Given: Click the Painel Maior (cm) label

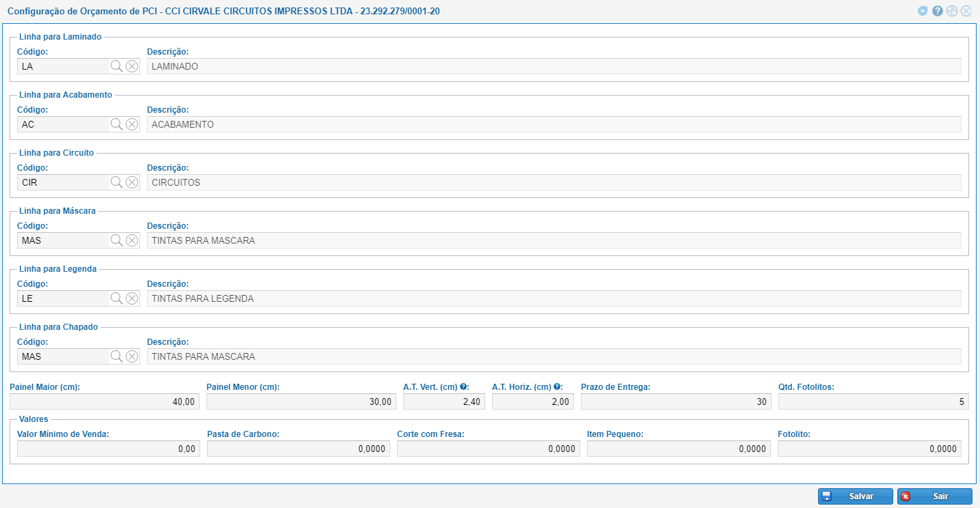Looking at the screenshot, I should tap(45, 387).
